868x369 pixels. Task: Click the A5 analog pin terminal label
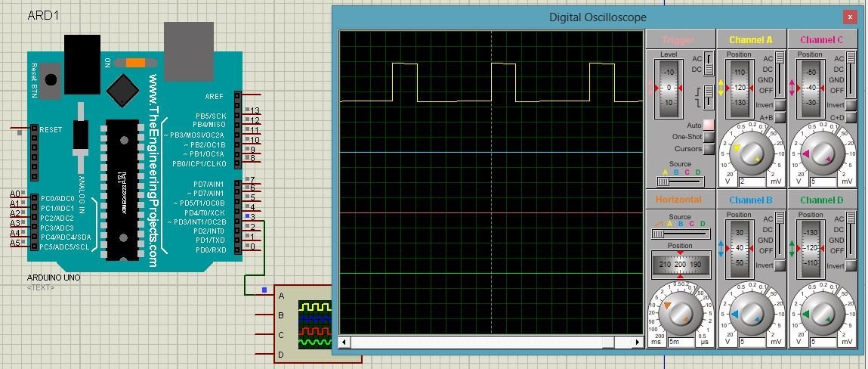coord(15,243)
